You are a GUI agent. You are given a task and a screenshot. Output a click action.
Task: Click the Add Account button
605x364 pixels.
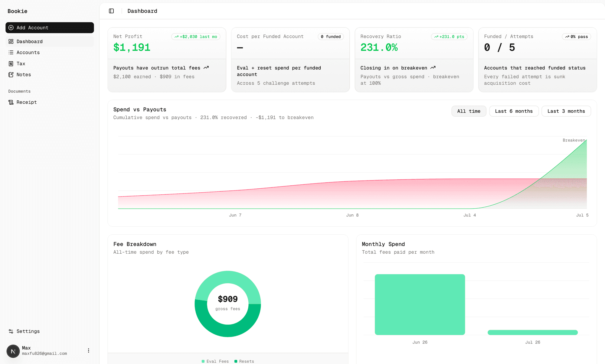click(x=50, y=28)
